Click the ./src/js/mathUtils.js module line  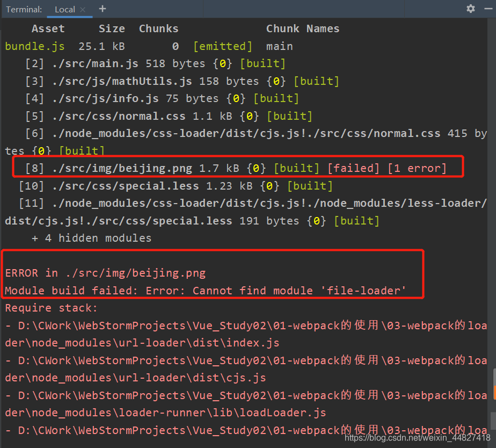[182, 81]
